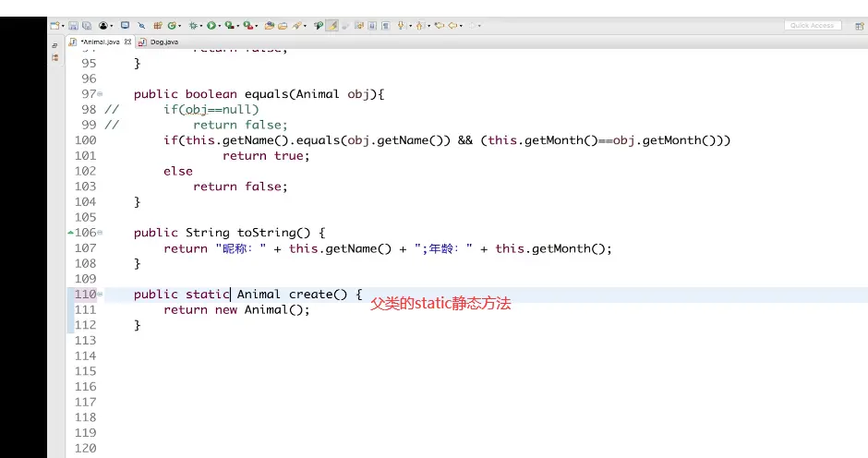This screenshot has height=458, width=868.
Task: Open the New Java Class dropdown arrow
Action: click(180, 26)
